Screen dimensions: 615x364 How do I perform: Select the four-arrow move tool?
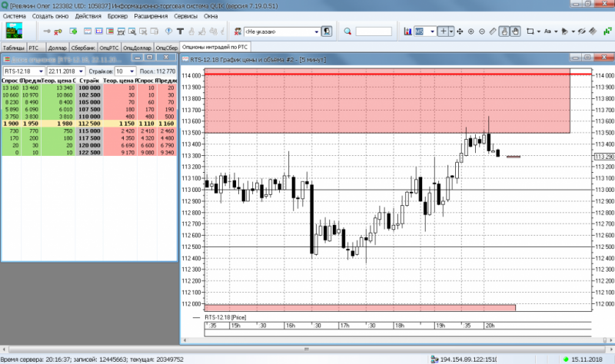[460, 31]
